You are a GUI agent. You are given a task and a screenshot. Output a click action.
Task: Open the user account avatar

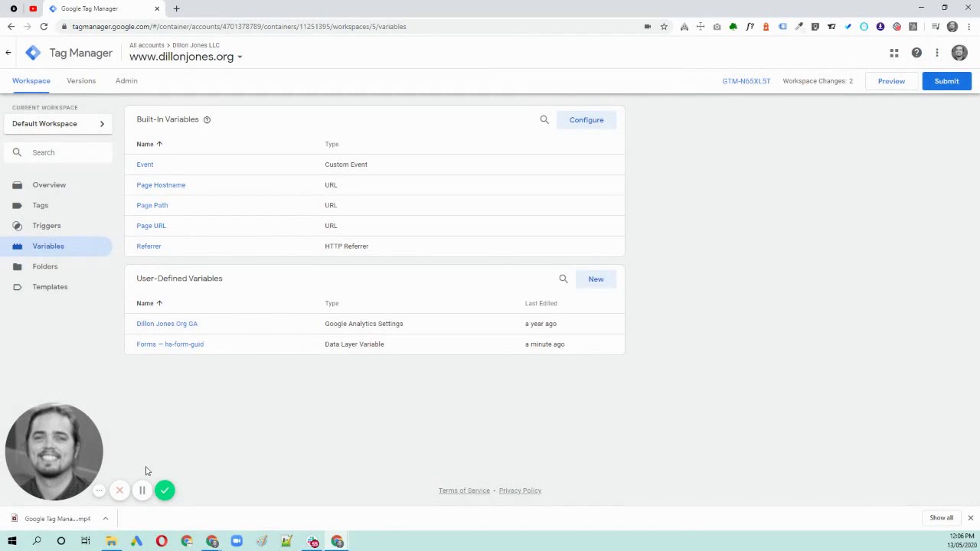pyautogui.click(x=959, y=53)
